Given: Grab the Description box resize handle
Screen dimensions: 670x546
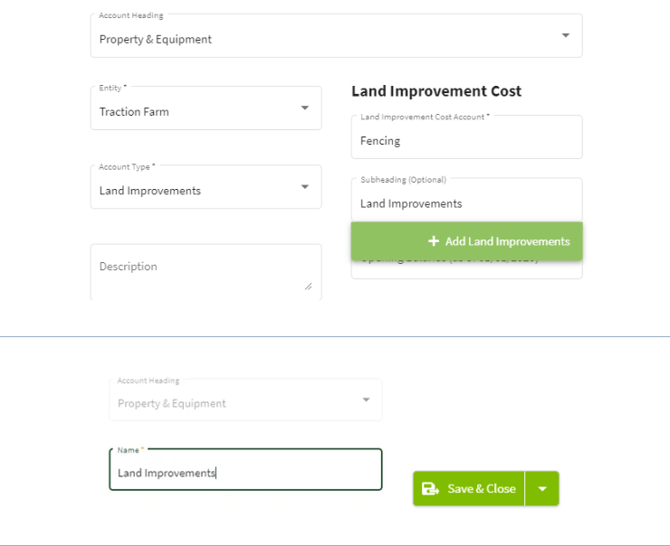Looking at the screenshot, I should point(307,287).
